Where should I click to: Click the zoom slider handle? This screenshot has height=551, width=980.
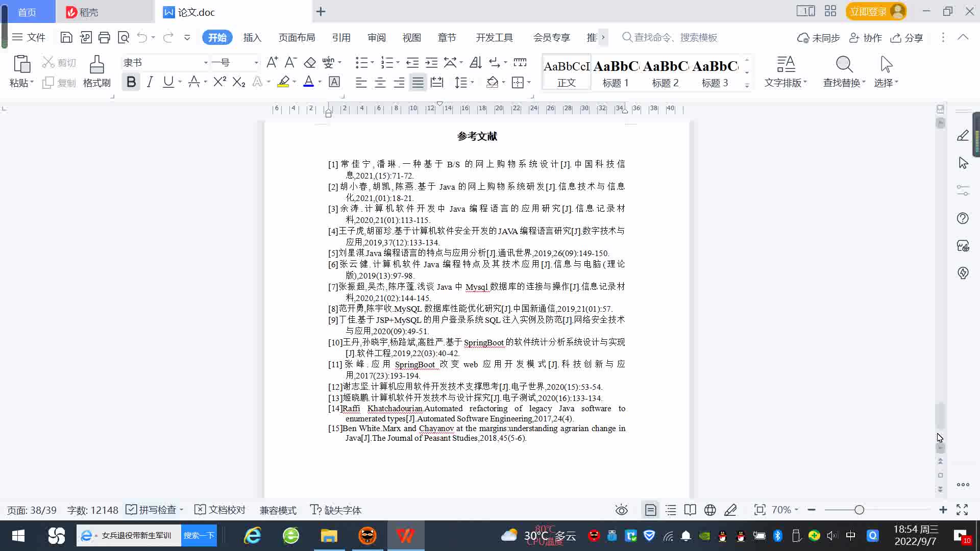click(859, 510)
